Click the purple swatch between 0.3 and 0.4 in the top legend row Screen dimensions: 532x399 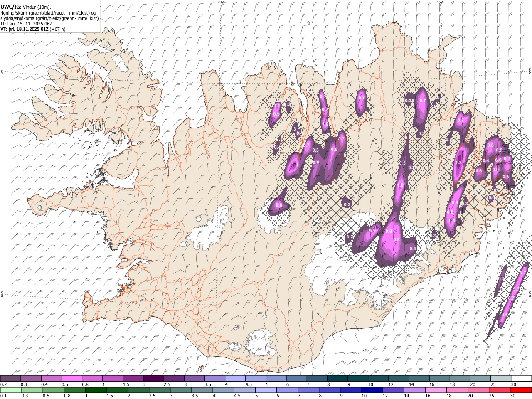(x=31, y=379)
